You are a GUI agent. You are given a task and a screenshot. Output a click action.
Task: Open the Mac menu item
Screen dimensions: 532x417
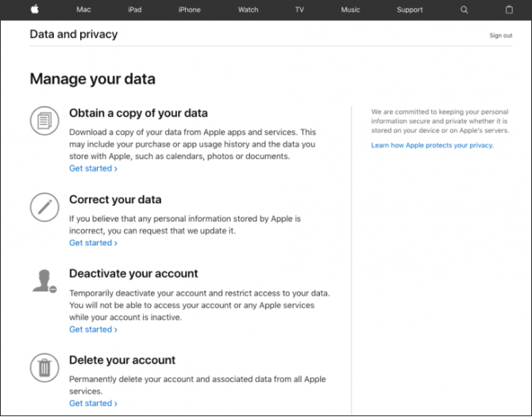(83, 10)
